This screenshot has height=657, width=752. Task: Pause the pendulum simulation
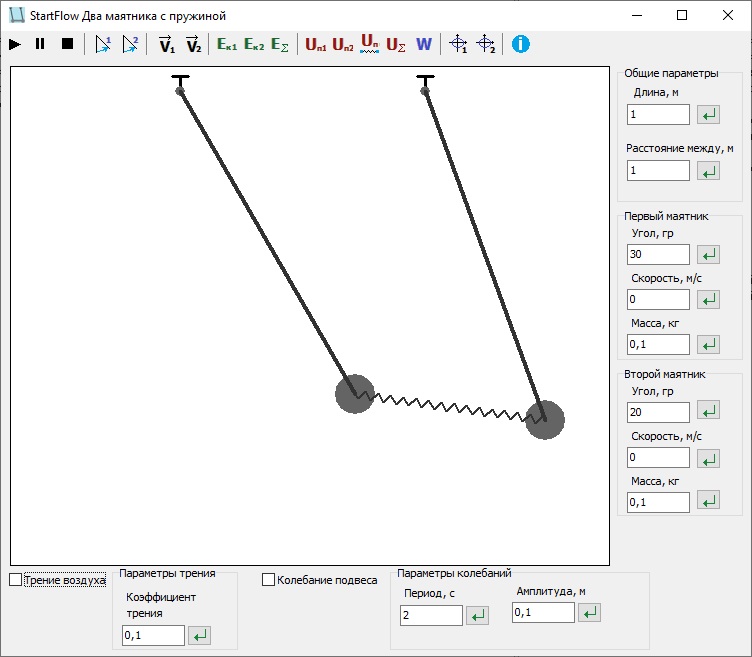[x=40, y=44]
